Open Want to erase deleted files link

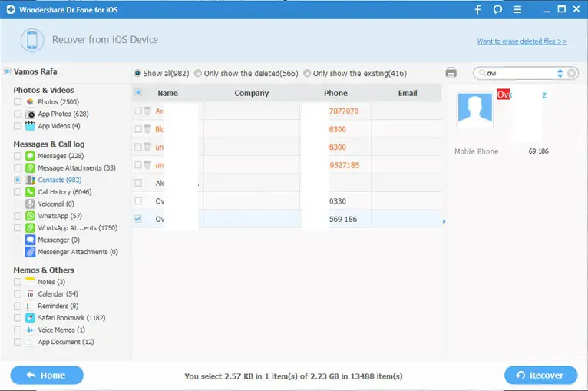coord(522,41)
